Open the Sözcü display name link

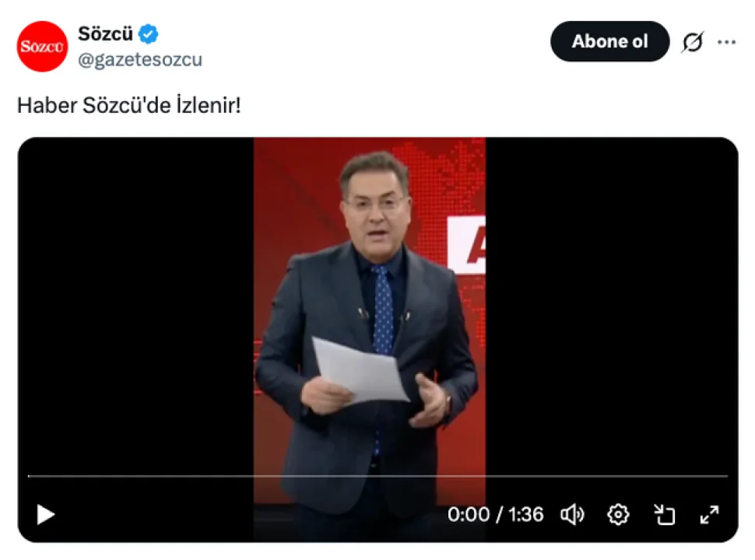tap(105, 33)
